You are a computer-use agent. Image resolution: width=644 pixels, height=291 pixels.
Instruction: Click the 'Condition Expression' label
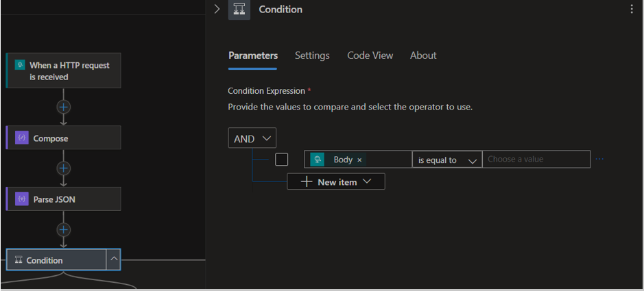click(x=267, y=90)
